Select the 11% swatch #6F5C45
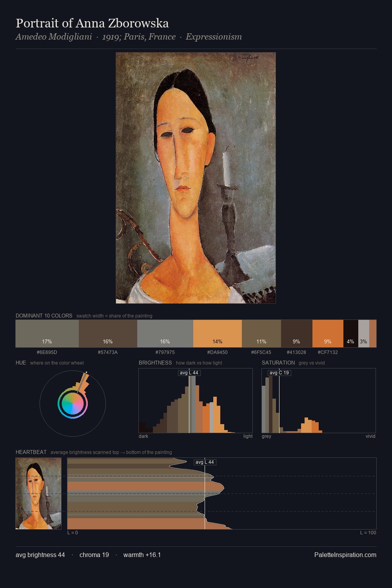Image resolution: width=392 pixels, height=588 pixels. pyautogui.click(x=261, y=334)
